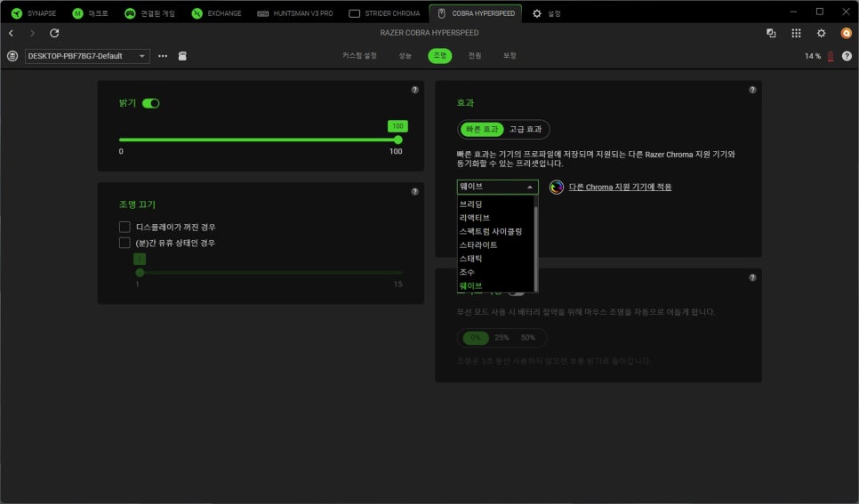Open the apps grid icon
The image size is (859, 504).
coord(796,34)
